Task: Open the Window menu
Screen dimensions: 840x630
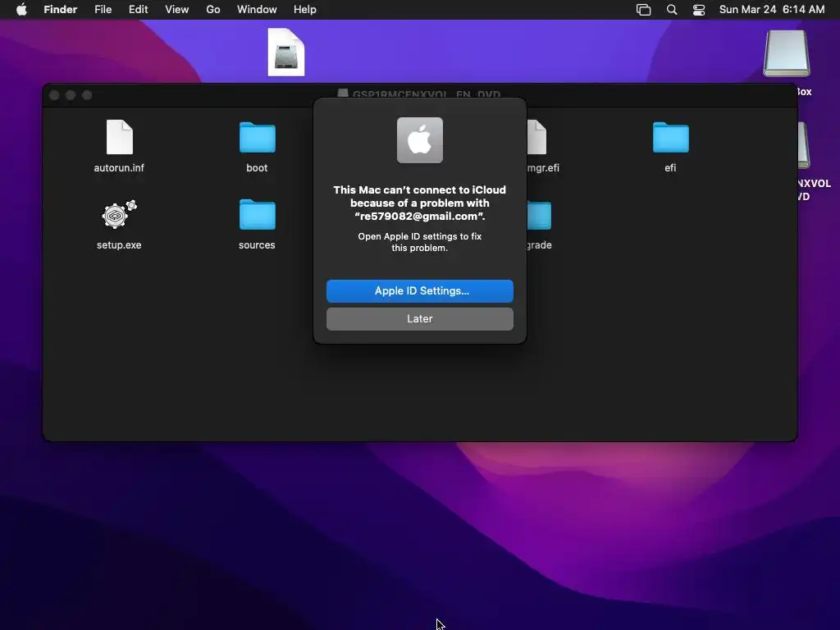Action: [257, 10]
